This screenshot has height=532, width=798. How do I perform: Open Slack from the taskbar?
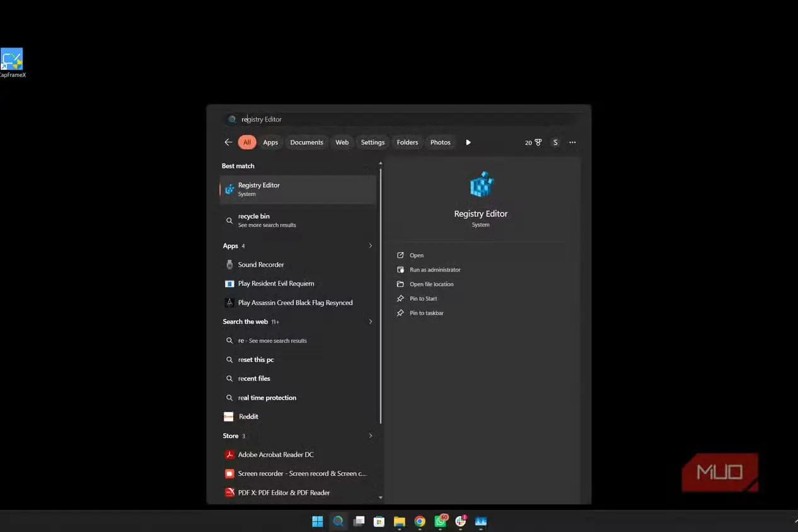pyautogui.click(x=461, y=521)
